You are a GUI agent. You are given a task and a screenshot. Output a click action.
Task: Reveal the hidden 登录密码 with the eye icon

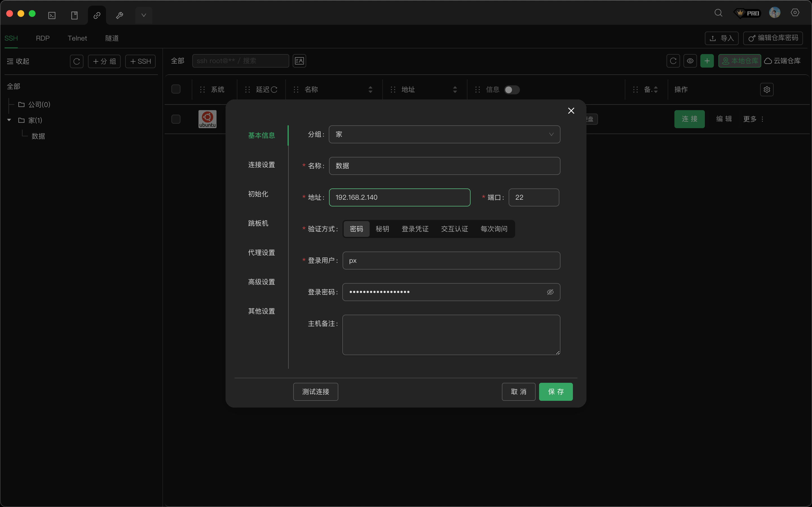pos(550,292)
